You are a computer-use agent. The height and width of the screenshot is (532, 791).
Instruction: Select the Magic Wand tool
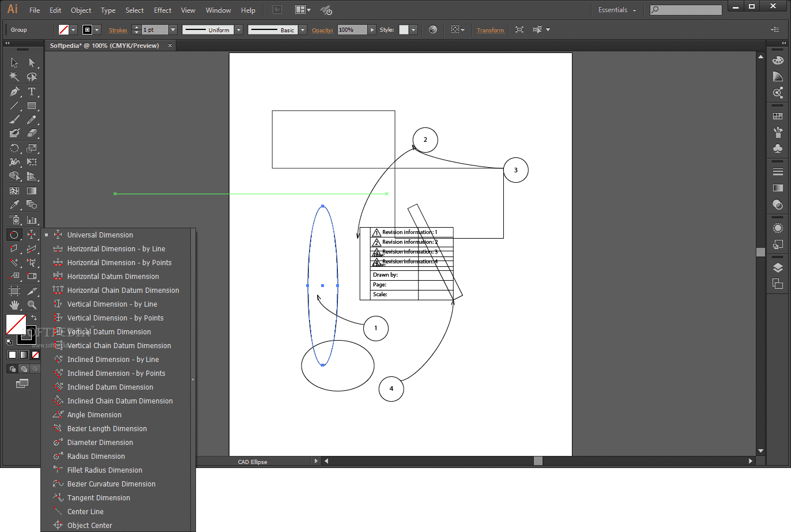pyautogui.click(x=14, y=77)
